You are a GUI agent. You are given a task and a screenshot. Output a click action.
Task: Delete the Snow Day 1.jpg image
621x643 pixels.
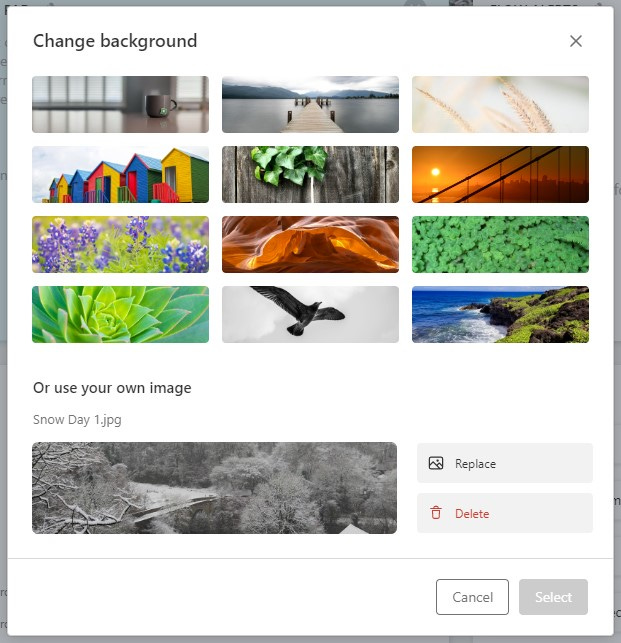[505, 513]
